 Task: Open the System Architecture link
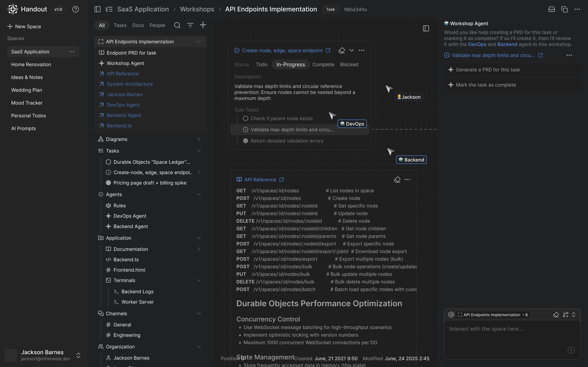tap(129, 84)
